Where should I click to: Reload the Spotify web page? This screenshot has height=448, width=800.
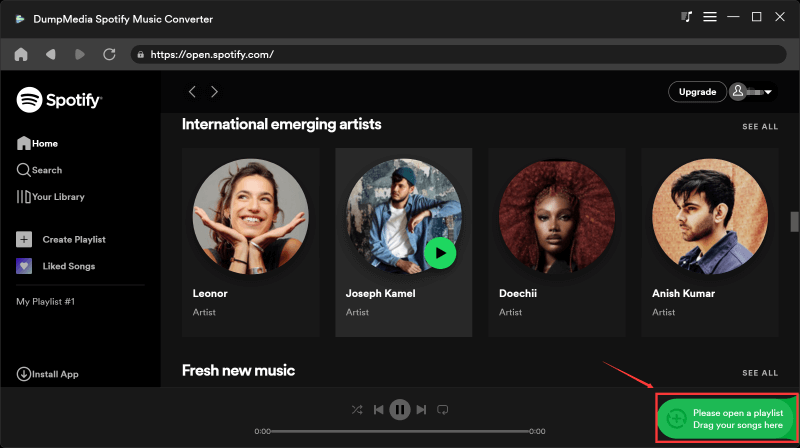pyautogui.click(x=108, y=54)
